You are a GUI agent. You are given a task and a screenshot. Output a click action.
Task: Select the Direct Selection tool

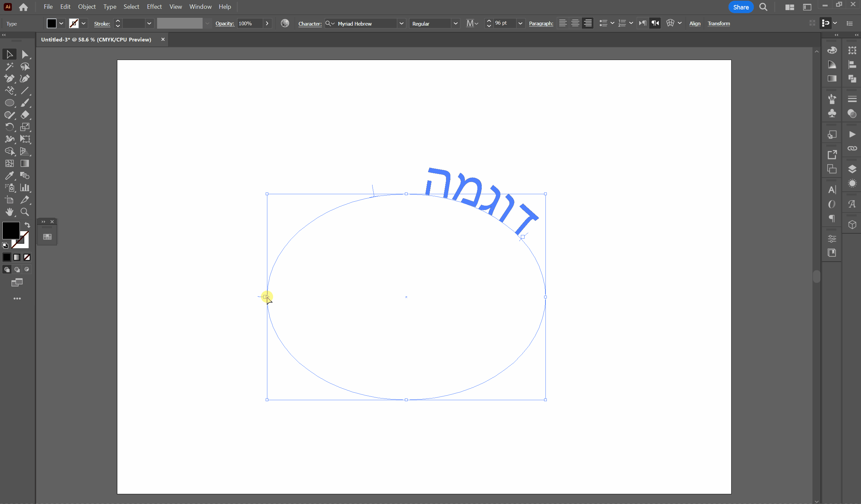pos(25,54)
